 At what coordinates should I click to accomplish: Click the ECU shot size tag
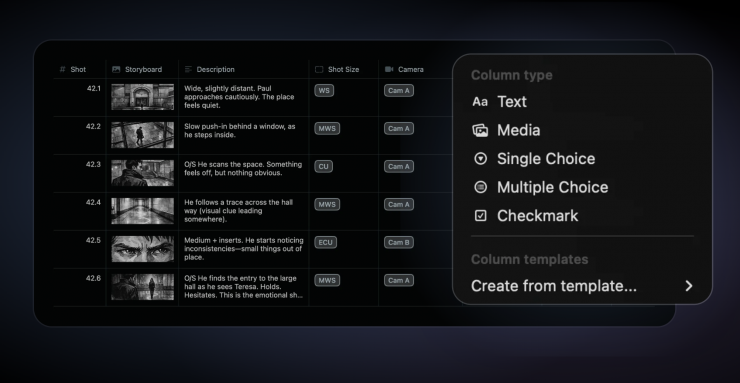(326, 242)
